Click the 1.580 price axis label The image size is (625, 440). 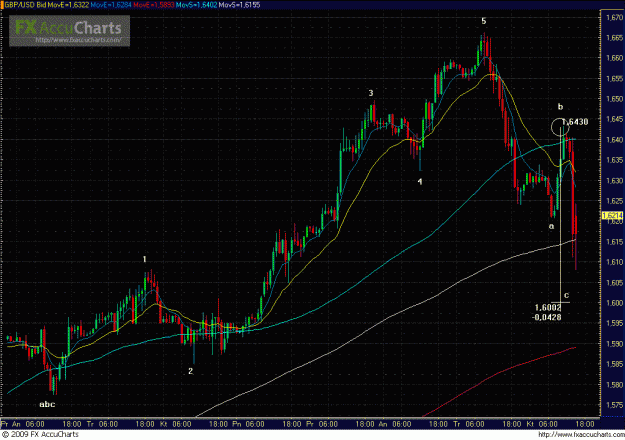tap(614, 385)
